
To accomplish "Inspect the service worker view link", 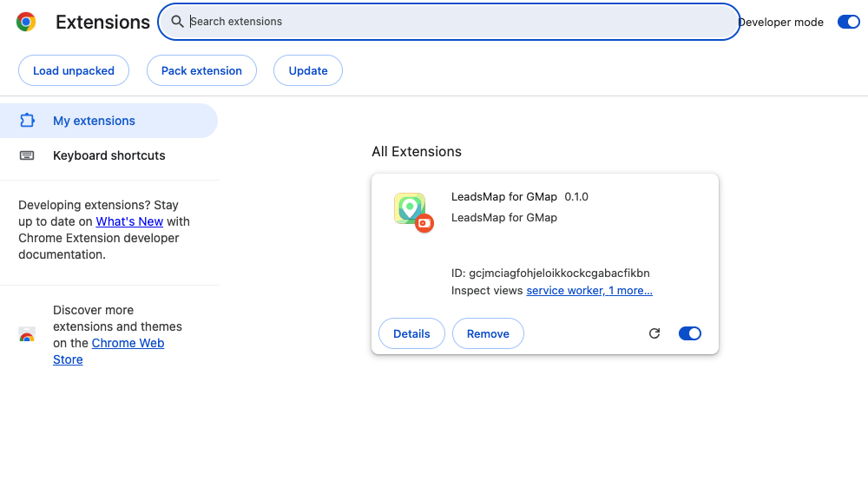I will click(589, 291).
